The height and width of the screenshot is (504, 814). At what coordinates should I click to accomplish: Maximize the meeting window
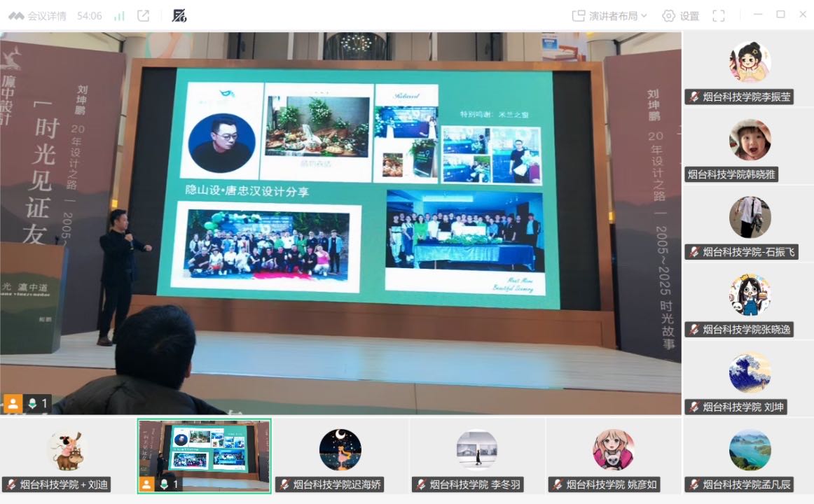[x=780, y=15]
